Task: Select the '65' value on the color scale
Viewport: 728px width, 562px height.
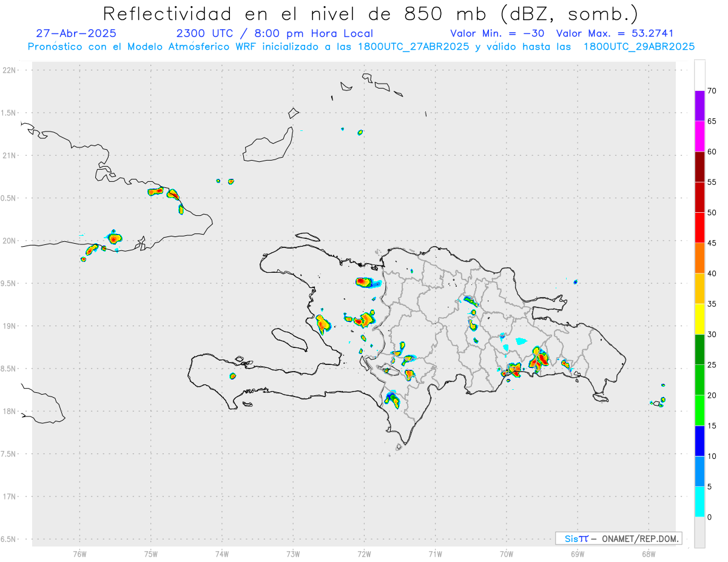Action: (712, 121)
